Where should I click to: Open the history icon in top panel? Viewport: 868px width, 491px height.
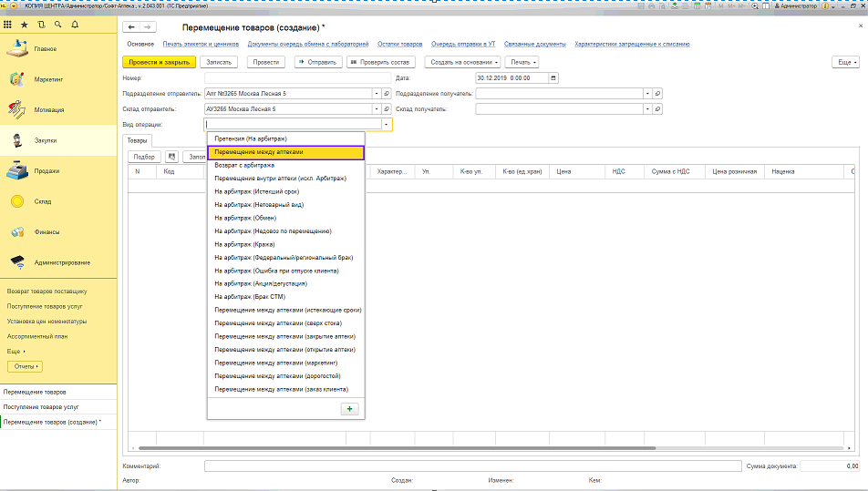click(41, 25)
